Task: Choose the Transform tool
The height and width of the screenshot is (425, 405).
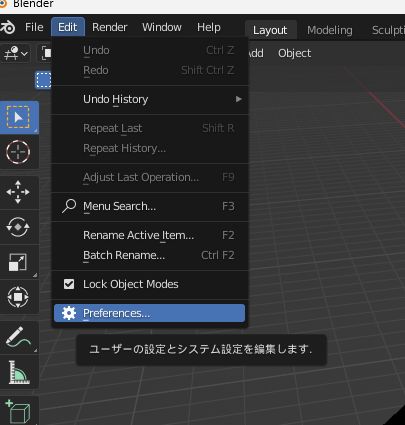Action: pyautogui.click(x=18, y=297)
